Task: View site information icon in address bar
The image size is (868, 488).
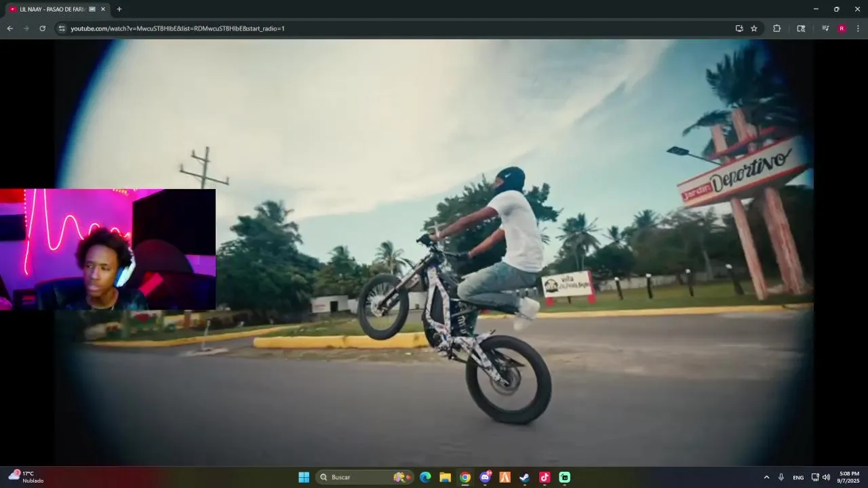Action: pos(62,28)
